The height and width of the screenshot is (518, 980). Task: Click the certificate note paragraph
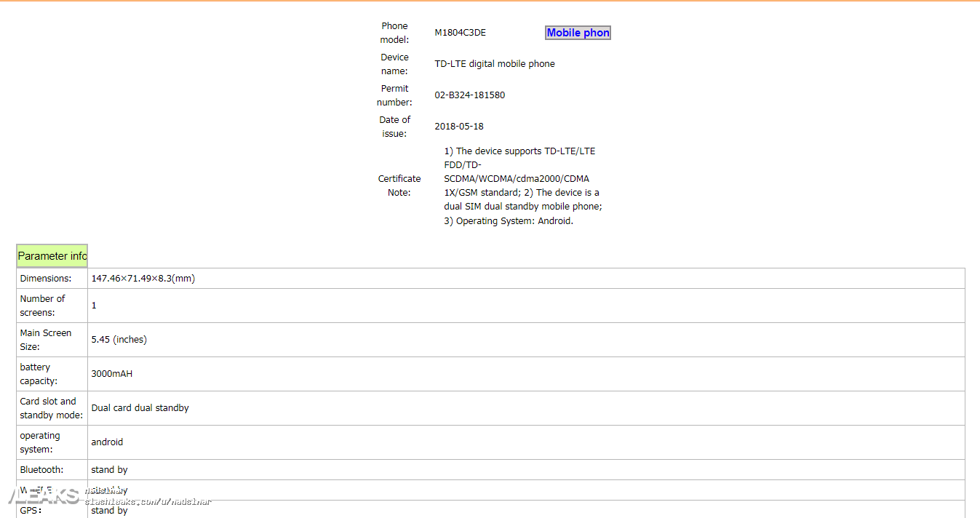pyautogui.click(x=522, y=186)
